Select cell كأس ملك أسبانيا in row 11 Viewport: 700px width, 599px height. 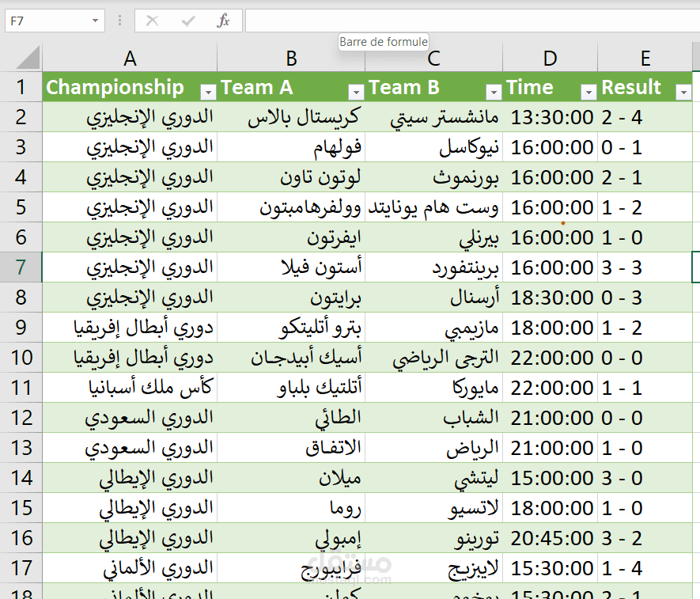pos(130,388)
